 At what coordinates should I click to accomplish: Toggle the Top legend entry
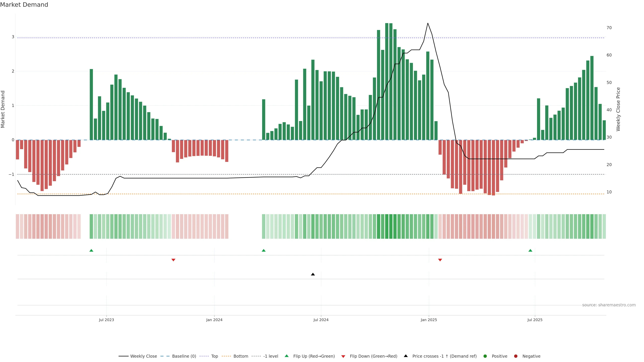pos(214,356)
